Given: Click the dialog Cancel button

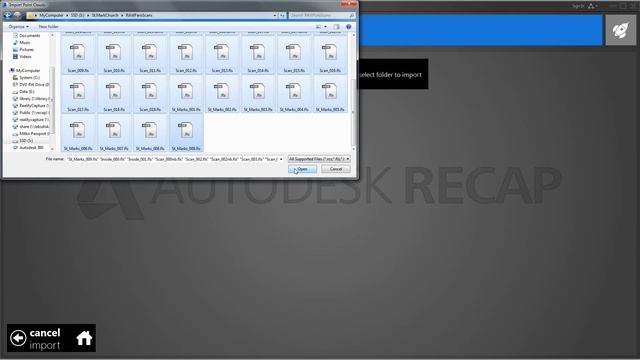Looking at the screenshot, I should pyautogui.click(x=336, y=169).
